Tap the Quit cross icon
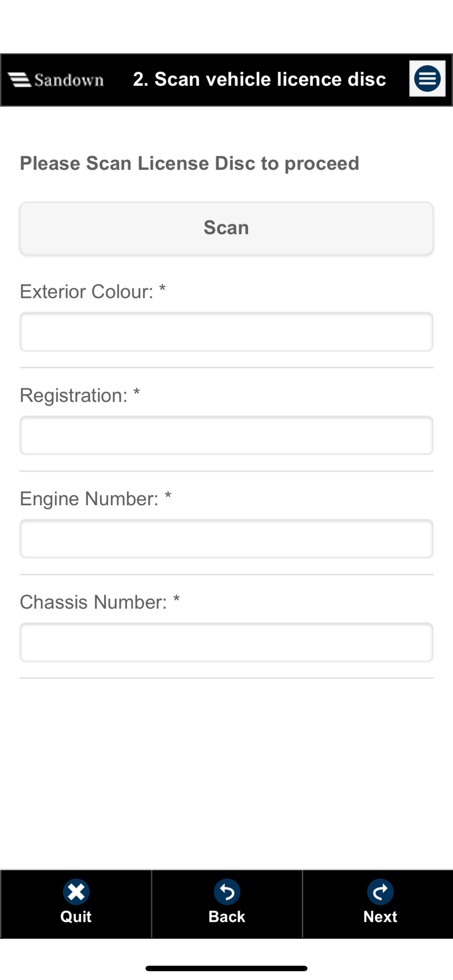This screenshot has height=980, width=453. [76, 892]
